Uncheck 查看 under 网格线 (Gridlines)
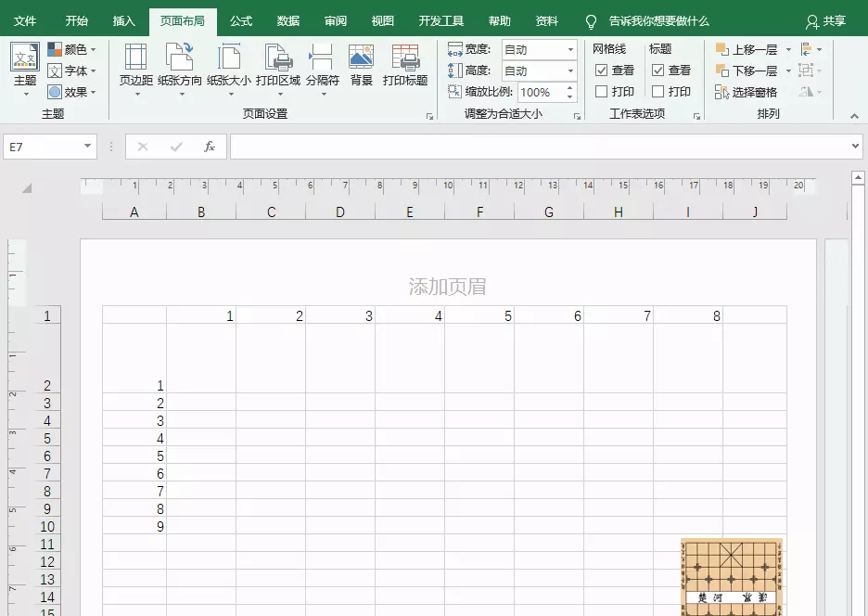 604,68
